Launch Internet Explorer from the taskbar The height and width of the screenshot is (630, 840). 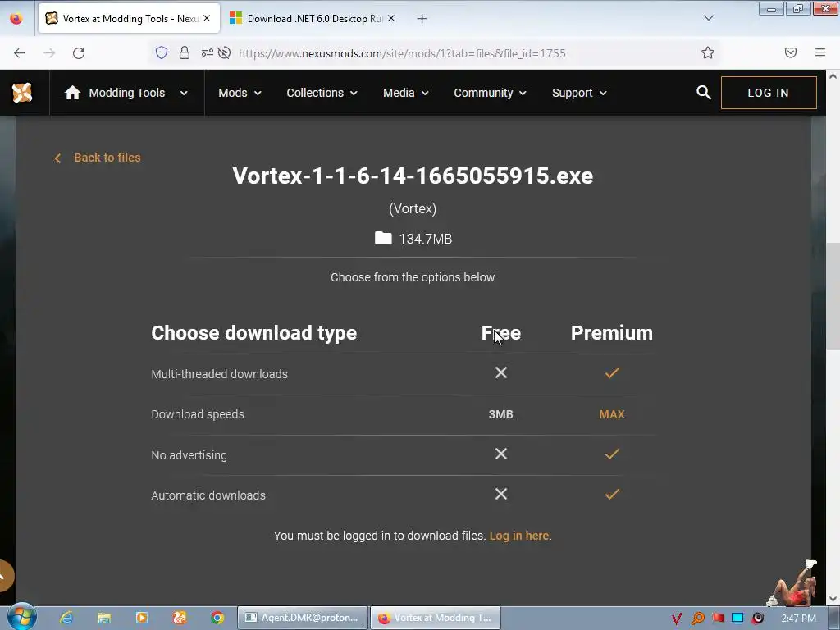[66, 618]
